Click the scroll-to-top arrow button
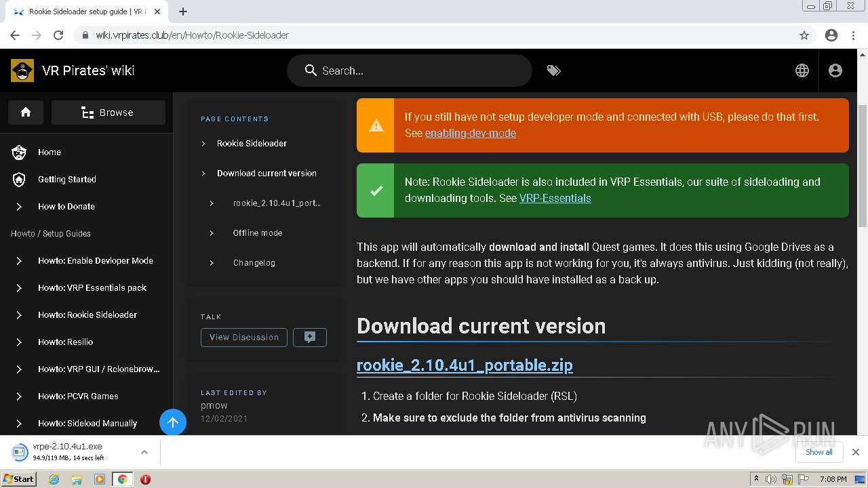Image resolution: width=868 pixels, height=488 pixels. click(x=173, y=422)
